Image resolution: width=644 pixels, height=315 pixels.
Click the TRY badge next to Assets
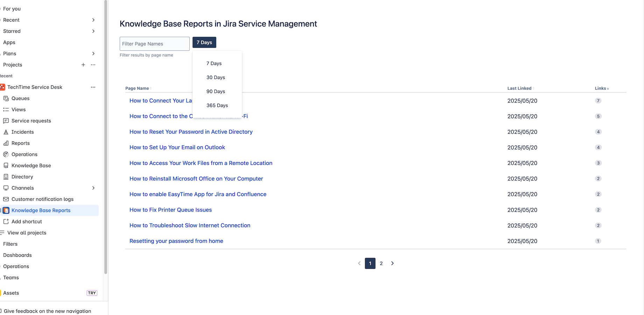(x=92, y=293)
